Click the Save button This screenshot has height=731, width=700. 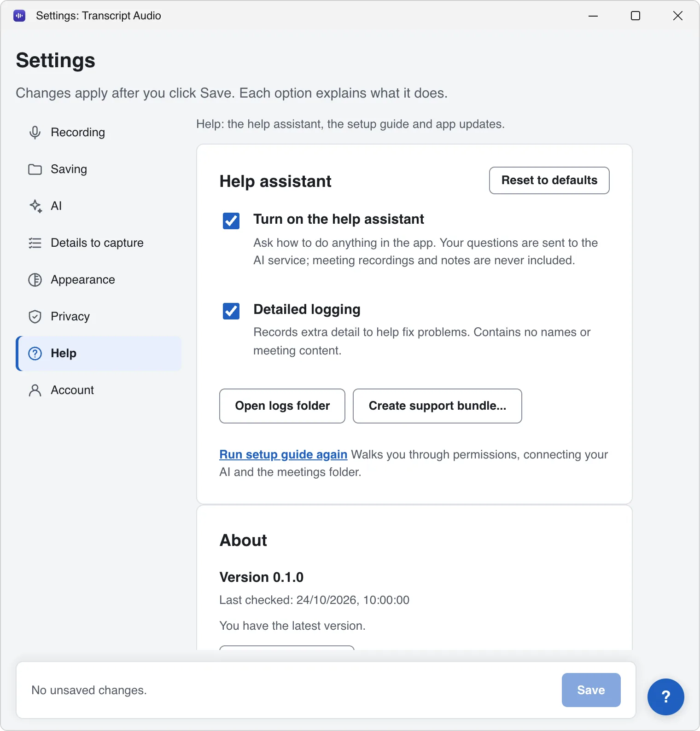point(591,690)
